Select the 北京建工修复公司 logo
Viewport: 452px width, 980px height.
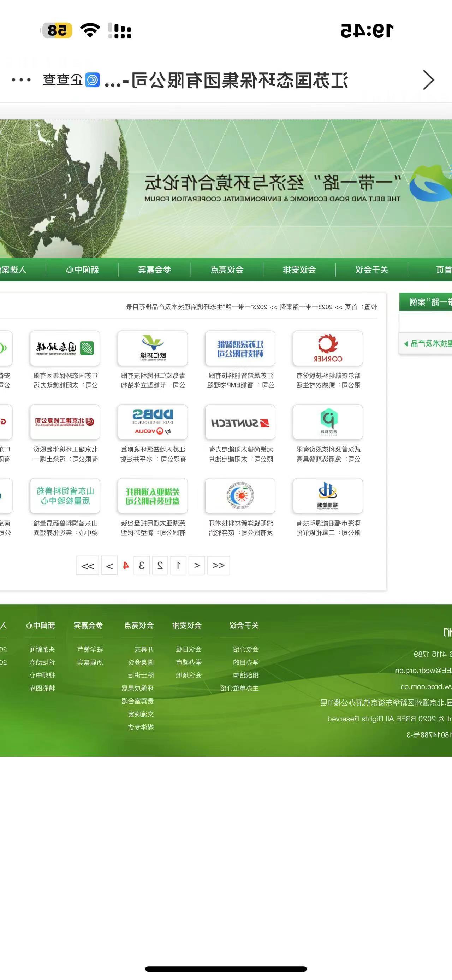pyautogui.click(x=65, y=422)
